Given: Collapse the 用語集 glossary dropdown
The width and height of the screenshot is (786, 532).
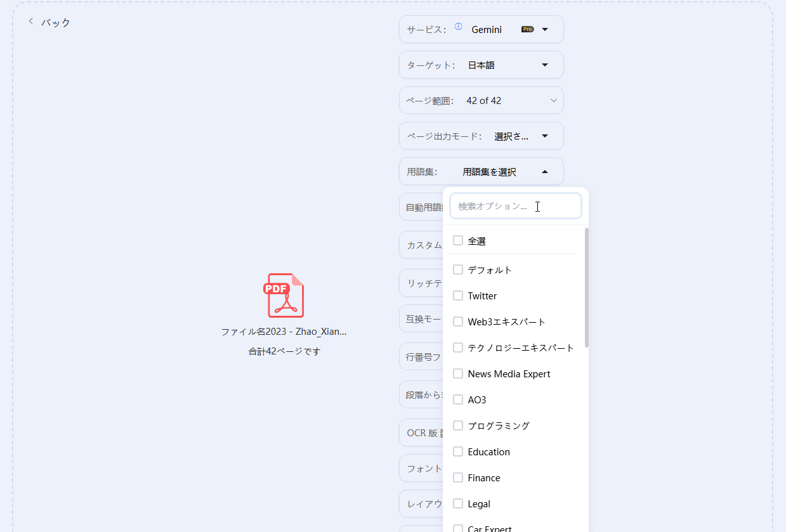Looking at the screenshot, I should pyautogui.click(x=544, y=171).
